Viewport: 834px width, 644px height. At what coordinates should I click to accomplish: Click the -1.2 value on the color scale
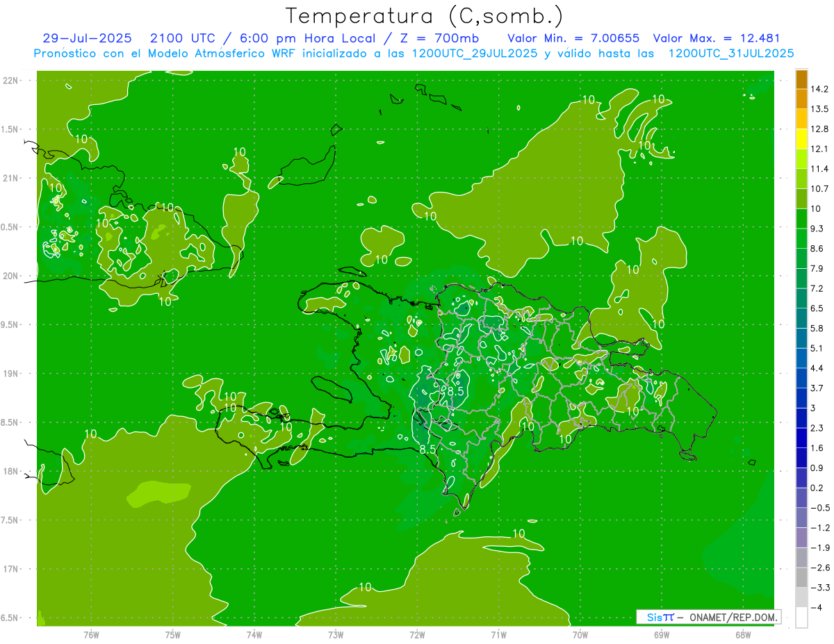pyautogui.click(x=820, y=527)
